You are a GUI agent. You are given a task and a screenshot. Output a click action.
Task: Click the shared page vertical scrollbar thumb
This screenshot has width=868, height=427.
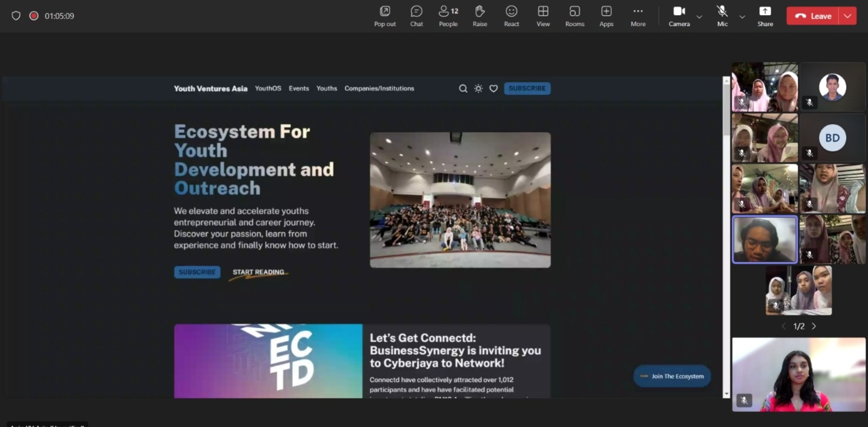pos(726,110)
